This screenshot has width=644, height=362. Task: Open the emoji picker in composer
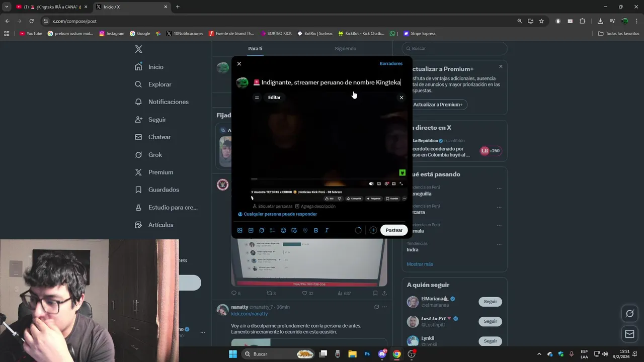283,230
